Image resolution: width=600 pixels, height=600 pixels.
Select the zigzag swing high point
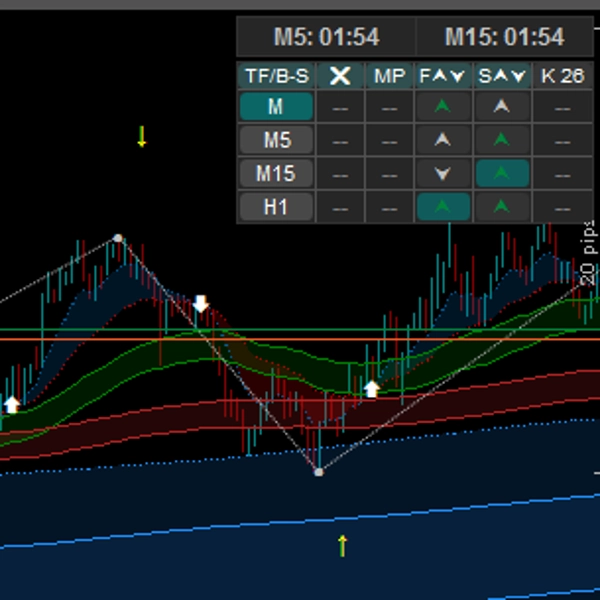118,238
